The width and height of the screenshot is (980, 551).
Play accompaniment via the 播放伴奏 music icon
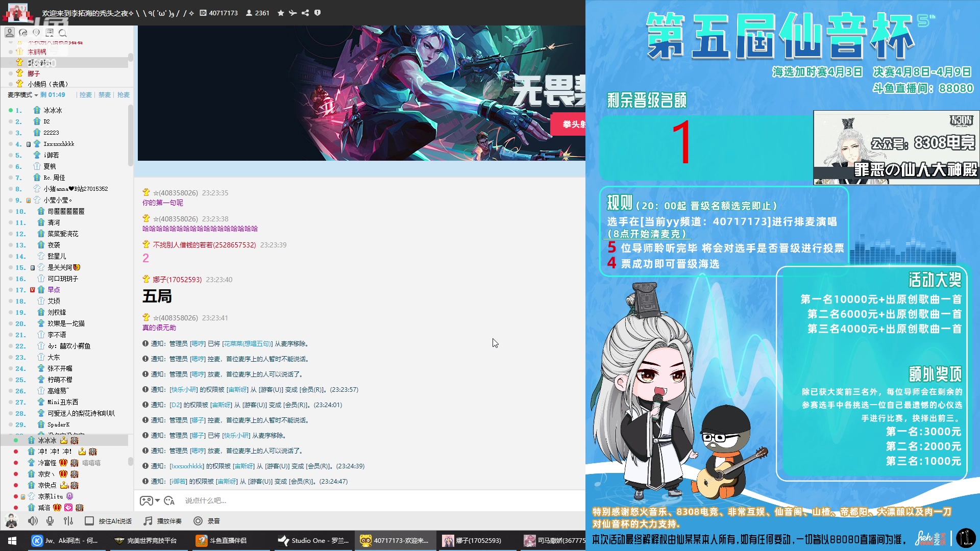click(x=148, y=521)
